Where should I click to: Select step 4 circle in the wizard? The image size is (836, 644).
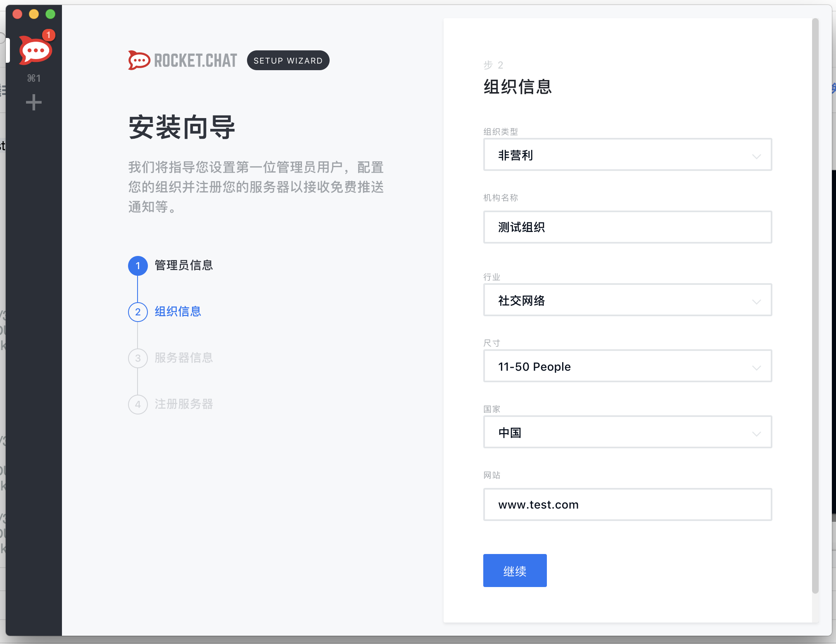(138, 405)
